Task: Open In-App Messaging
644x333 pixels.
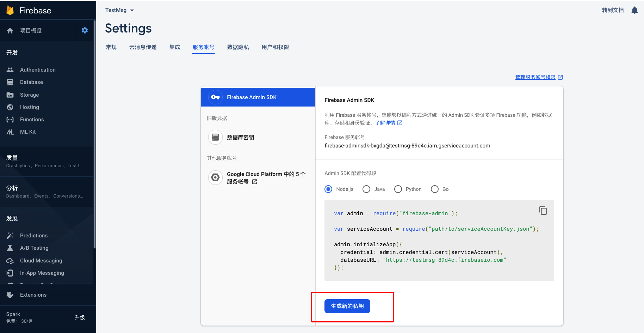Action: (x=42, y=273)
